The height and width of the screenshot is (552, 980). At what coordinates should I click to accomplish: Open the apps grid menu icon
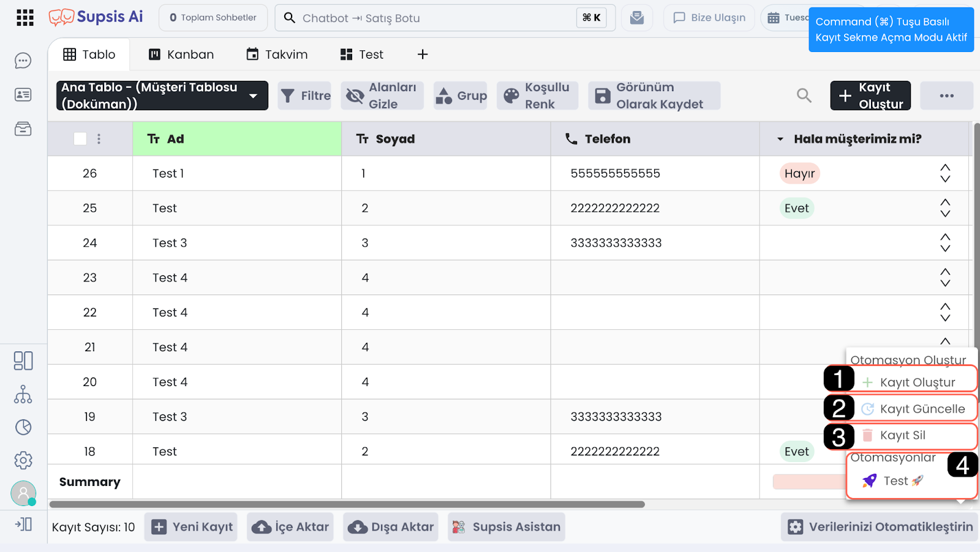25,18
